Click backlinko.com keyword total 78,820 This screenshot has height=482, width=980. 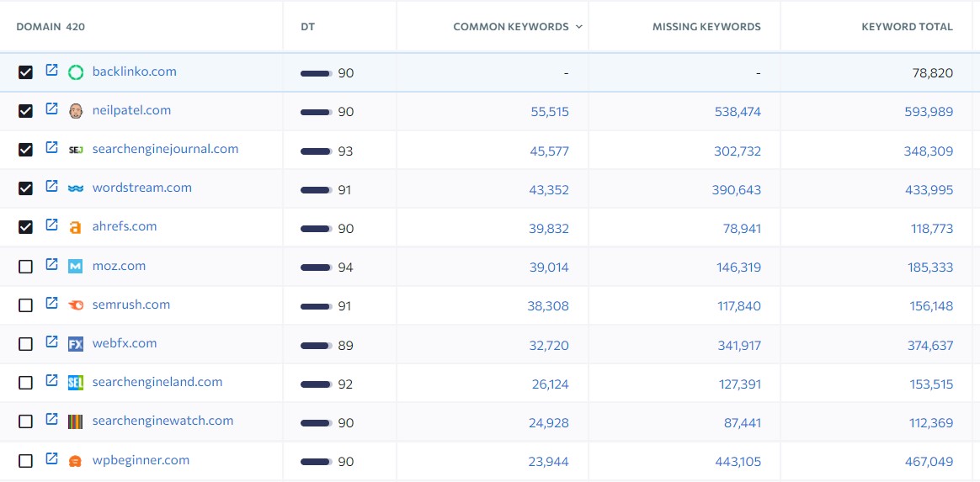(x=933, y=73)
